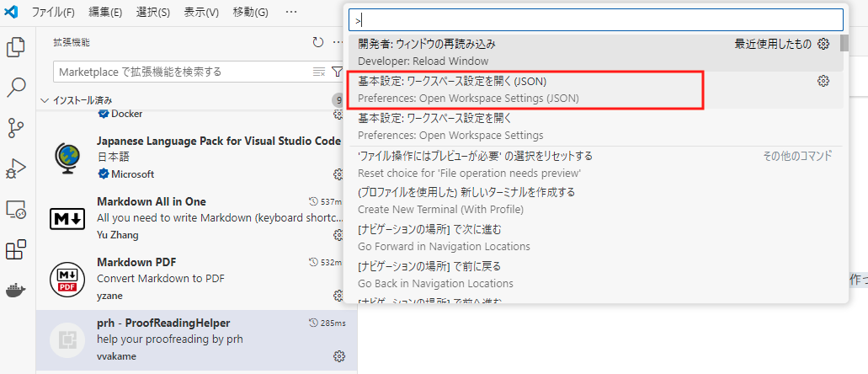The height and width of the screenshot is (374, 868).
Task: Click the vvakame publisher name
Action: 116,355
